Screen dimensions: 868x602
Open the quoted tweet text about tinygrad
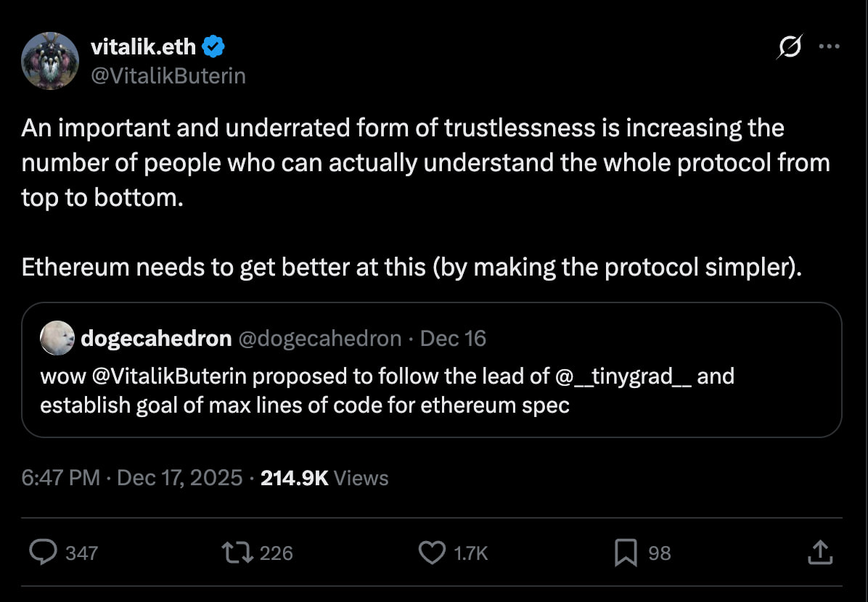387,390
